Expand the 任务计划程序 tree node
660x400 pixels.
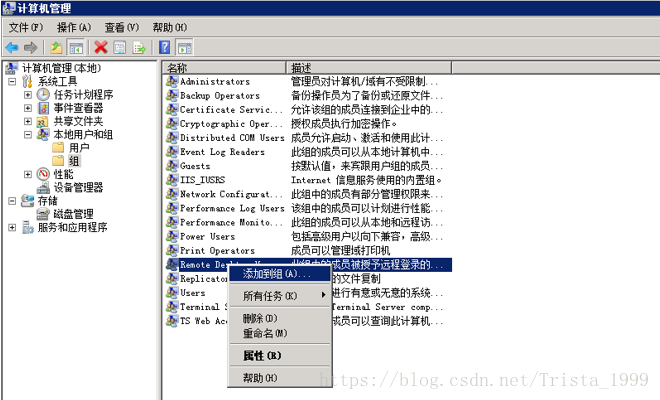point(28,95)
